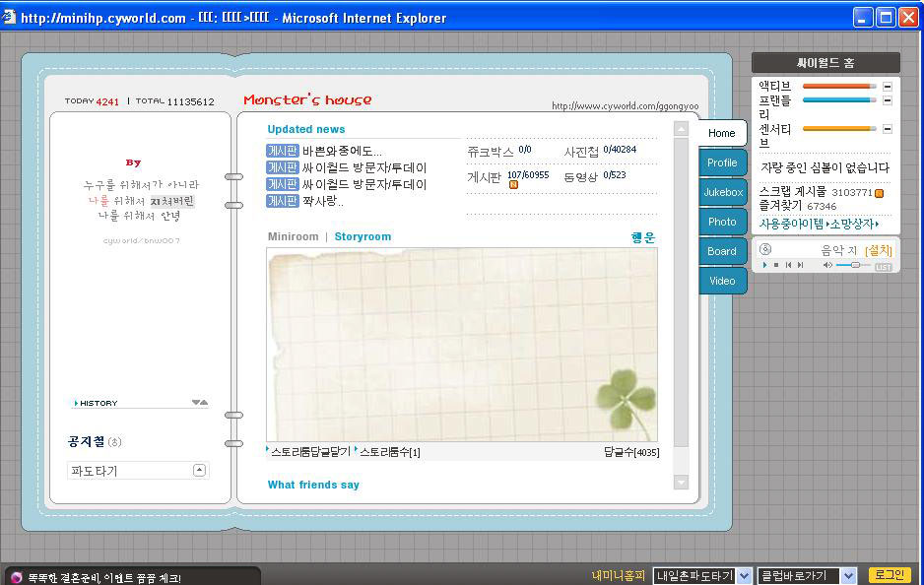Open the post '바쁜와중에도...'
This screenshot has height=585, width=924.
coord(342,152)
